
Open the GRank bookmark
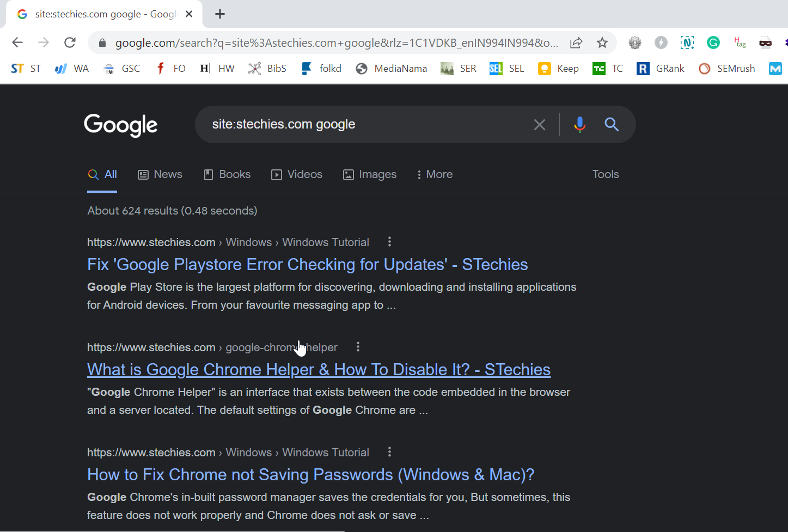click(x=661, y=69)
